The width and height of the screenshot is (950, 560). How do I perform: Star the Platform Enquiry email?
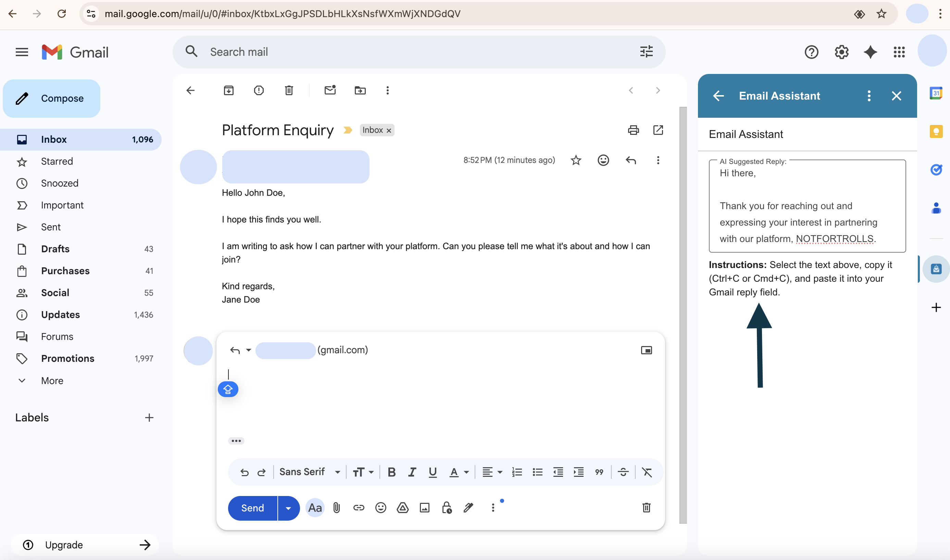tap(576, 160)
